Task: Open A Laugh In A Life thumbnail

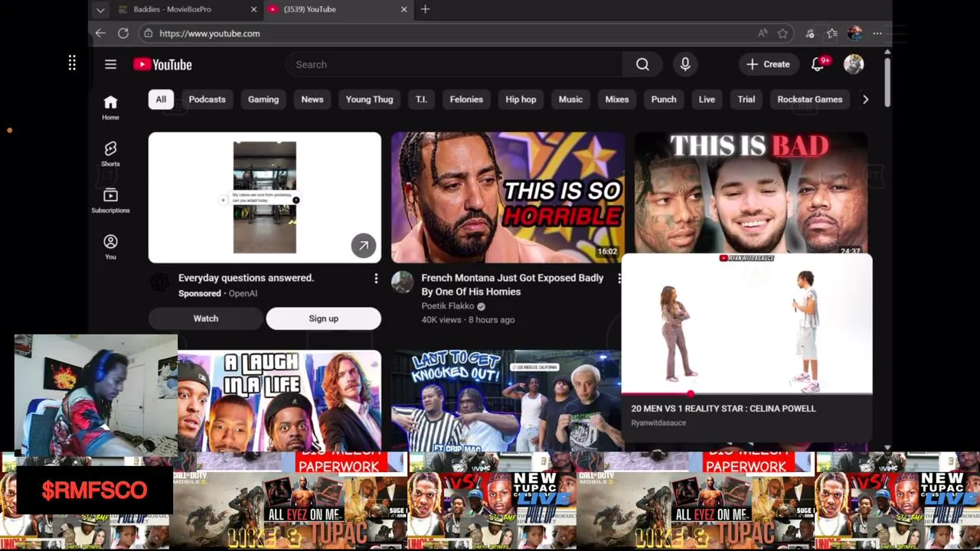Action: pos(279,401)
